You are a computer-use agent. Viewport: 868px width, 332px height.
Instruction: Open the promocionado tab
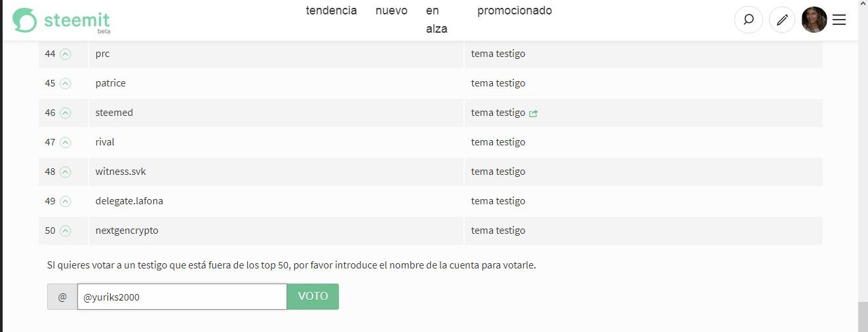515,10
